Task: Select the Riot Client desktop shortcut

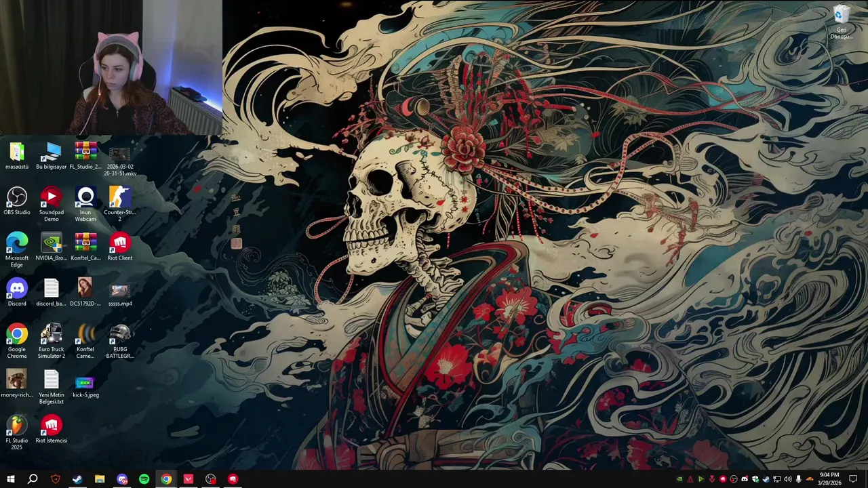Action: (120, 247)
